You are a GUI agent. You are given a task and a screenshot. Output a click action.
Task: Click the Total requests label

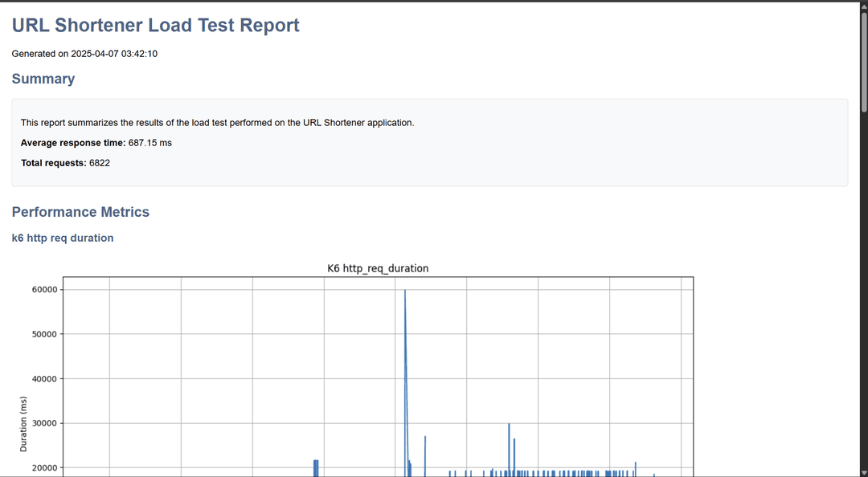coord(53,163)
